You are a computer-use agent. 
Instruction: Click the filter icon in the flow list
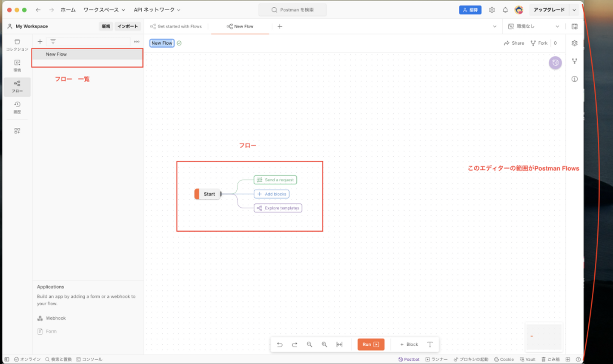point(53,42)
